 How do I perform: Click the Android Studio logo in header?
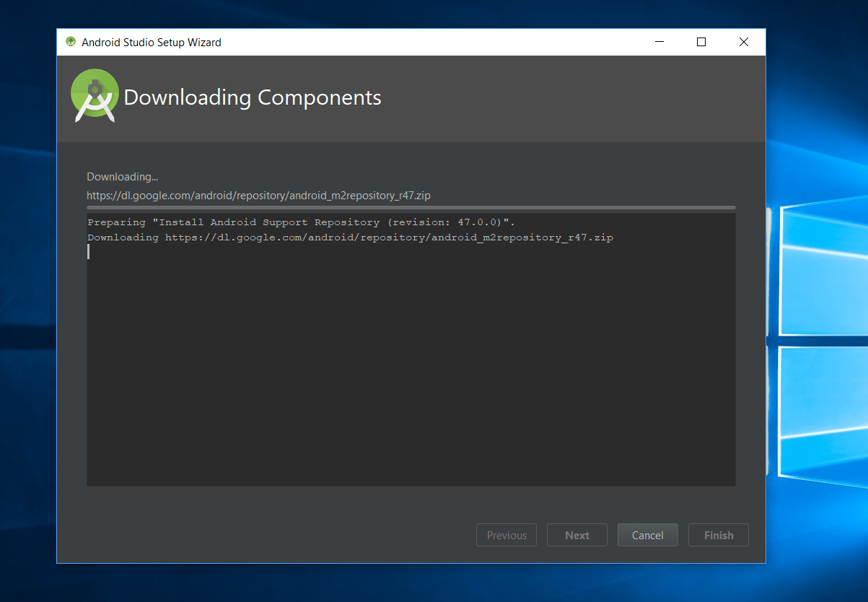pos(95,96)
